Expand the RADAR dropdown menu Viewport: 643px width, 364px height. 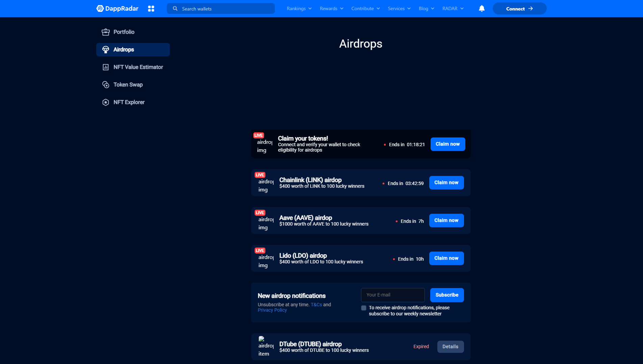[453, 8]
